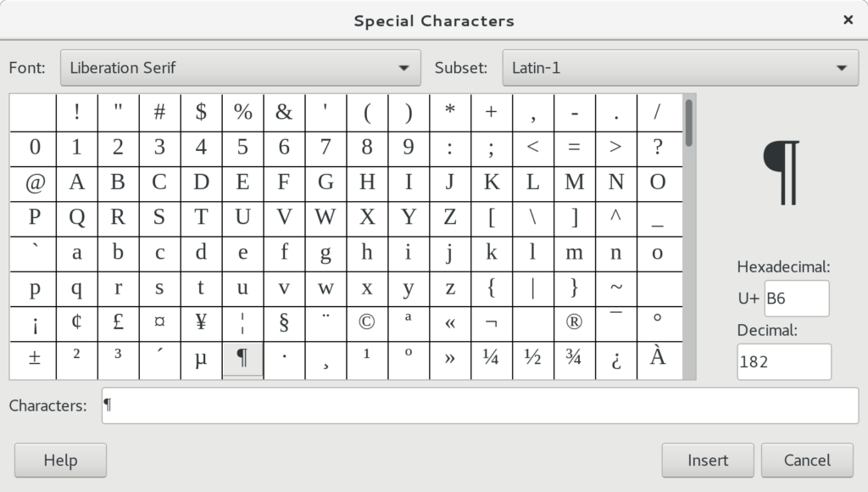The width and height of the screenshot is (868, 492).
Task: Pick the pound sterling £ character
Action: pyautogui.click(x=118, y=323)
